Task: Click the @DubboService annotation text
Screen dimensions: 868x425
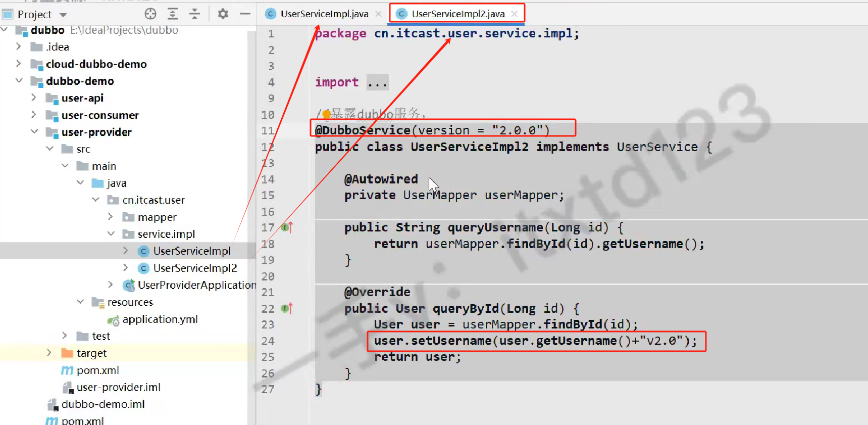Action: (363, 130)
